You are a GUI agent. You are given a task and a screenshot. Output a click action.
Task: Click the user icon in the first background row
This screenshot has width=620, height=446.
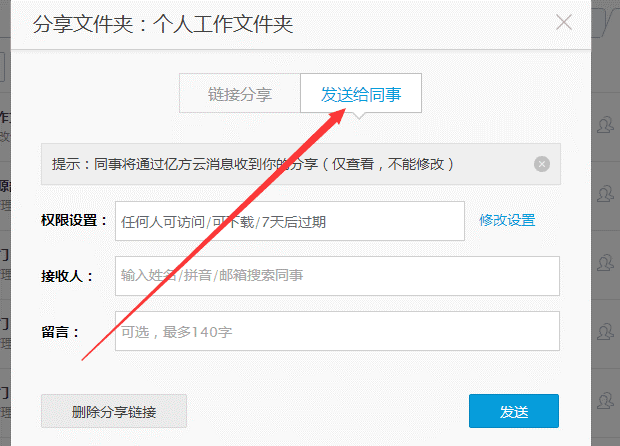coord(605,125)
